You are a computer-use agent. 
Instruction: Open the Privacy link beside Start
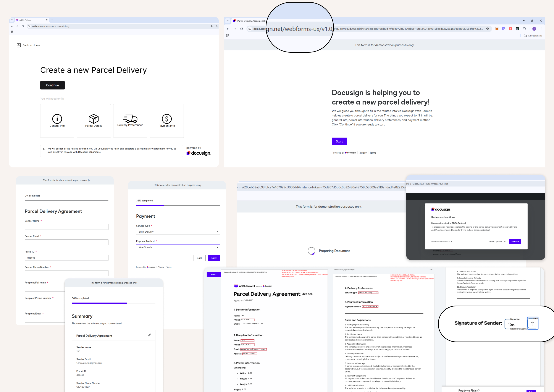tap(362, 153)
